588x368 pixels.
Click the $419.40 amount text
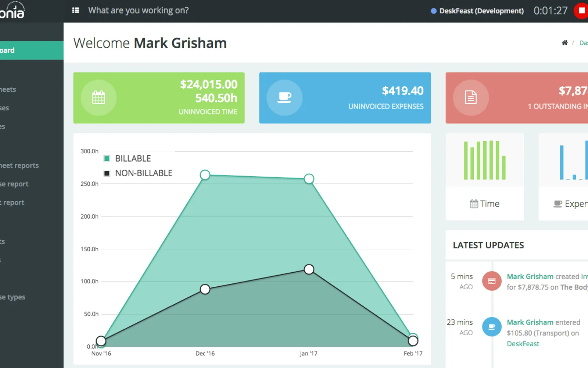point(403,91)
